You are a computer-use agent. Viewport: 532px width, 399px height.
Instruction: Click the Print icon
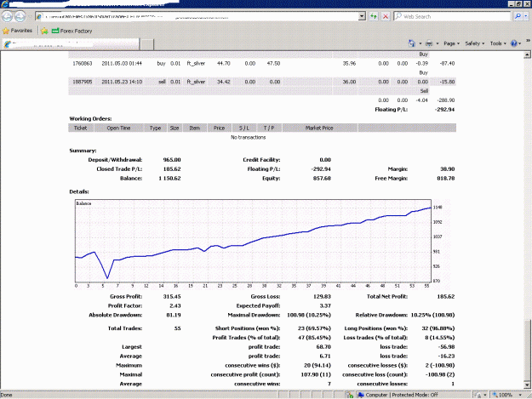429,43
